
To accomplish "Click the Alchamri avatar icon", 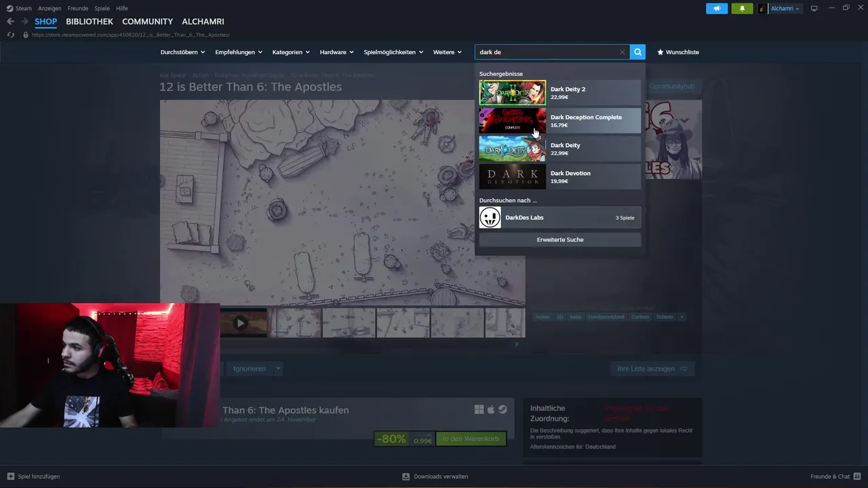I will 763,8.
